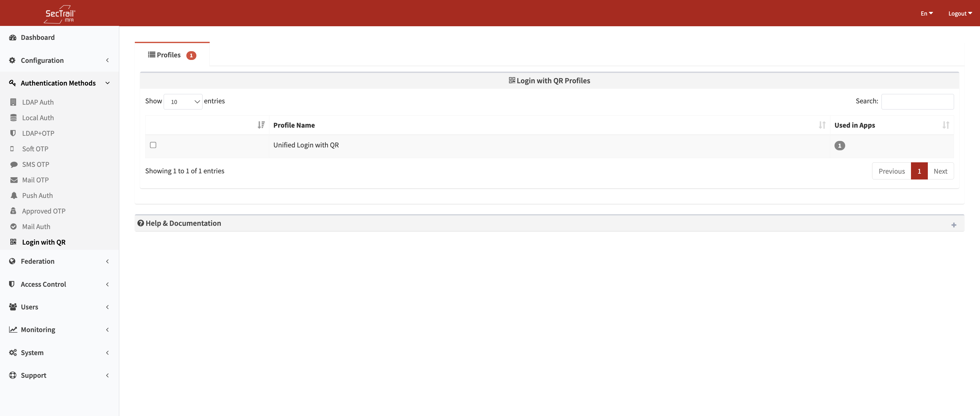Click the Next pagination button

[940, 171]
